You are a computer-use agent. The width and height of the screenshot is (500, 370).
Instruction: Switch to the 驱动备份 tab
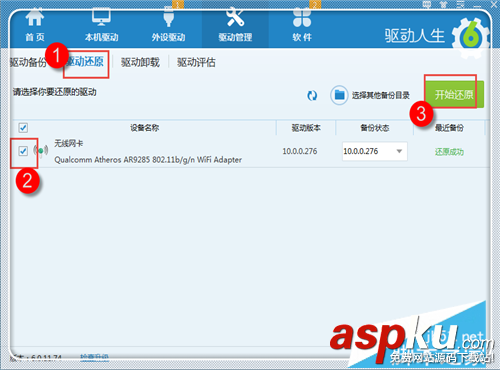(x=28, y=62)
